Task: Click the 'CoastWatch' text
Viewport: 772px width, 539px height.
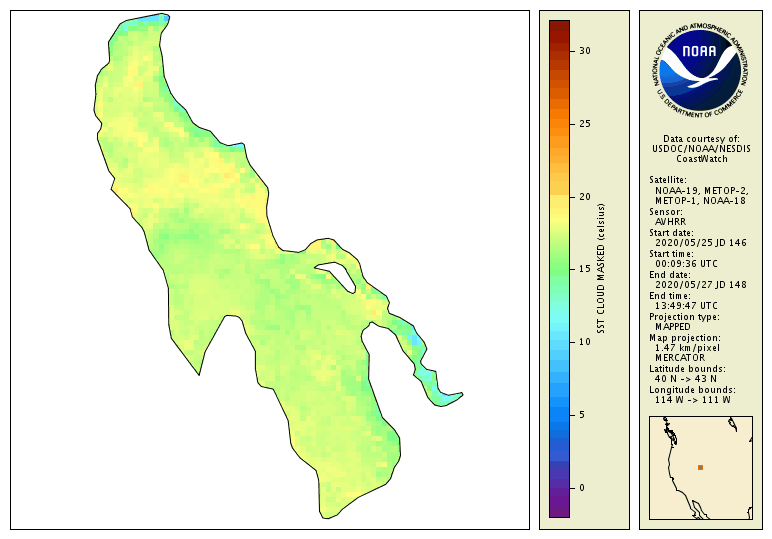Action: click(x=701, y=159)
